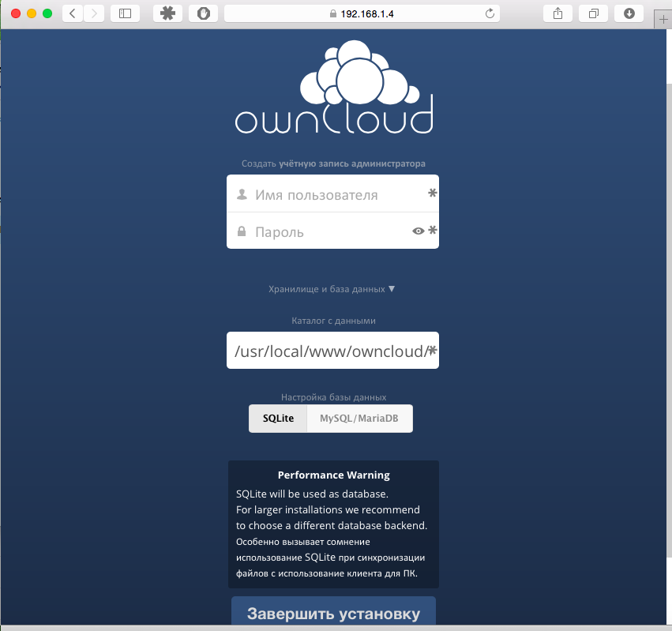Click the hand-shaped content blocker icon
This screenshot has height=631, width=672.
(203, 13)
